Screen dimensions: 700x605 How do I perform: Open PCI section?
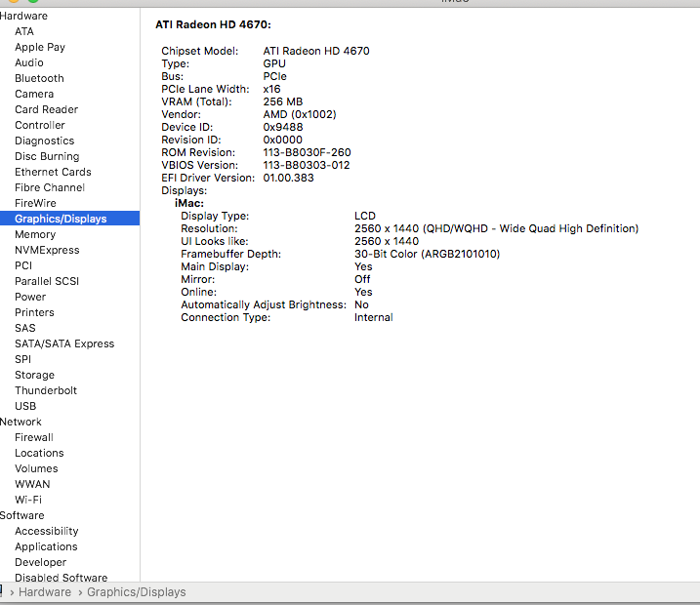pos(23,265)
